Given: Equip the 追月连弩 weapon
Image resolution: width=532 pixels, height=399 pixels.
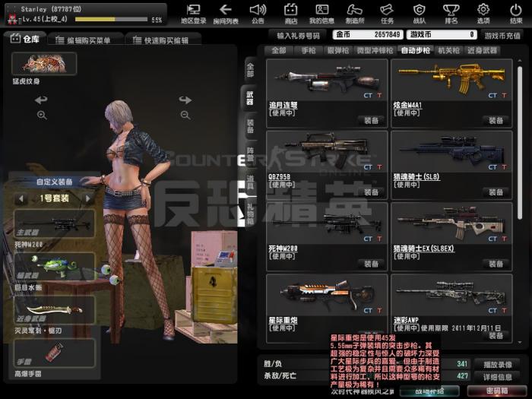Looking at the screenshot, I should click(372, 120).
